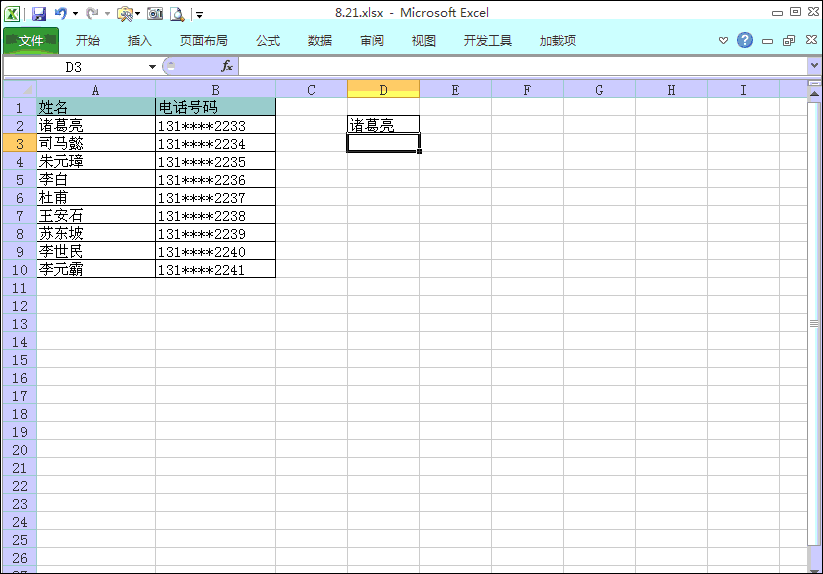The image size is (823, 574).
Task: Switch to the 数据 tab
Action: (320, 40)
